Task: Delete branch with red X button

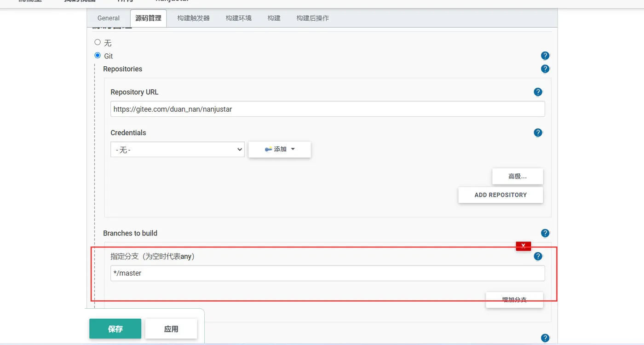Action: pos(523,246)
